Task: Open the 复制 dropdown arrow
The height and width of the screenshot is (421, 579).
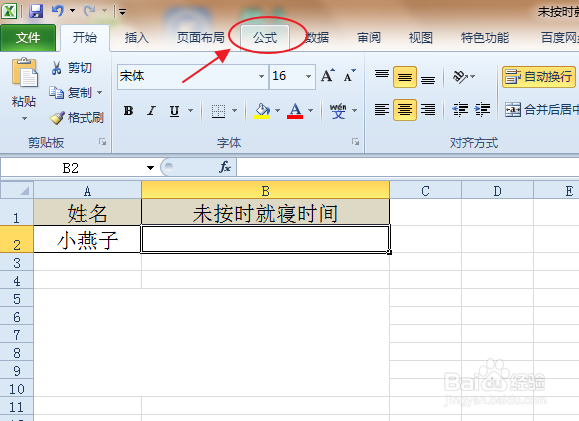Action: coord(99,92)
